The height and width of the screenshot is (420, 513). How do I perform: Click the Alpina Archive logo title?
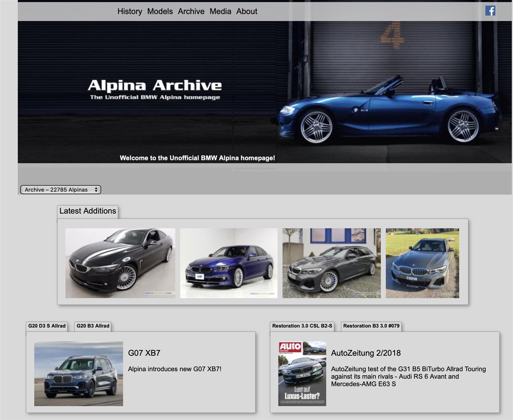point(155,85)
